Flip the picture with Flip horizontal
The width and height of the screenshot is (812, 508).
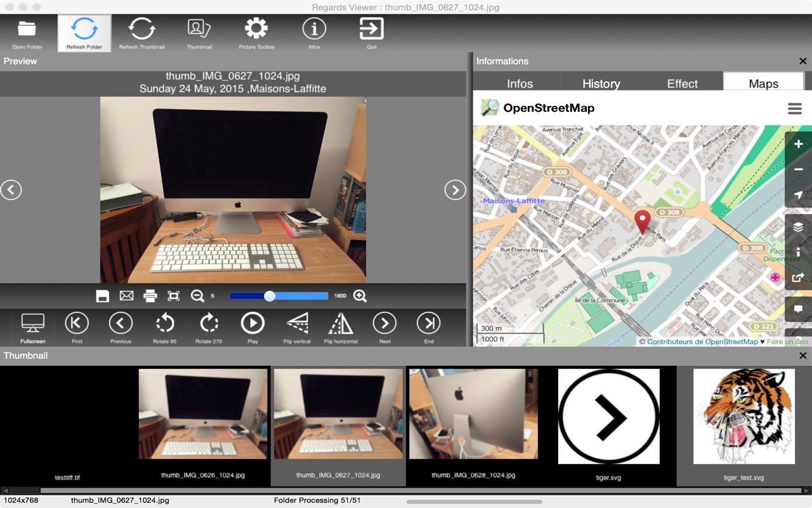pos(341,324)
